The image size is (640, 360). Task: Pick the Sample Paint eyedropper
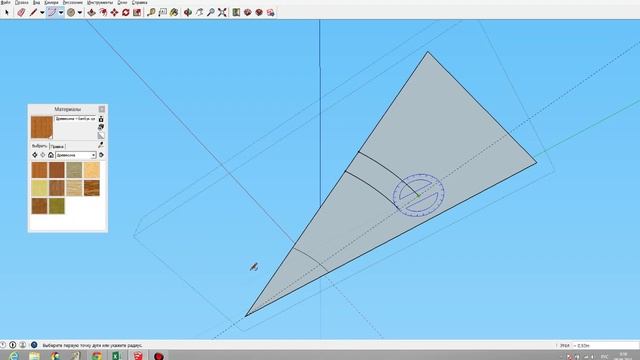pyautogui.click(x=101, y=145)
